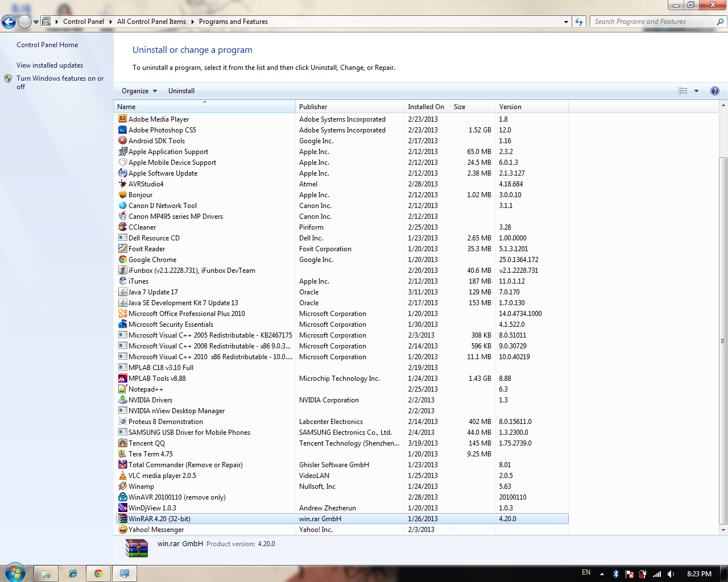
Task: Open Internet Explorer from the taskbar
Action: [72, 573]
